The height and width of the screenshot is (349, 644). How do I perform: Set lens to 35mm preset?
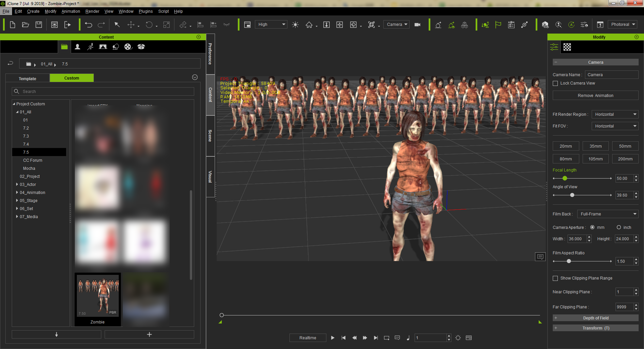[x=595, y=146]
